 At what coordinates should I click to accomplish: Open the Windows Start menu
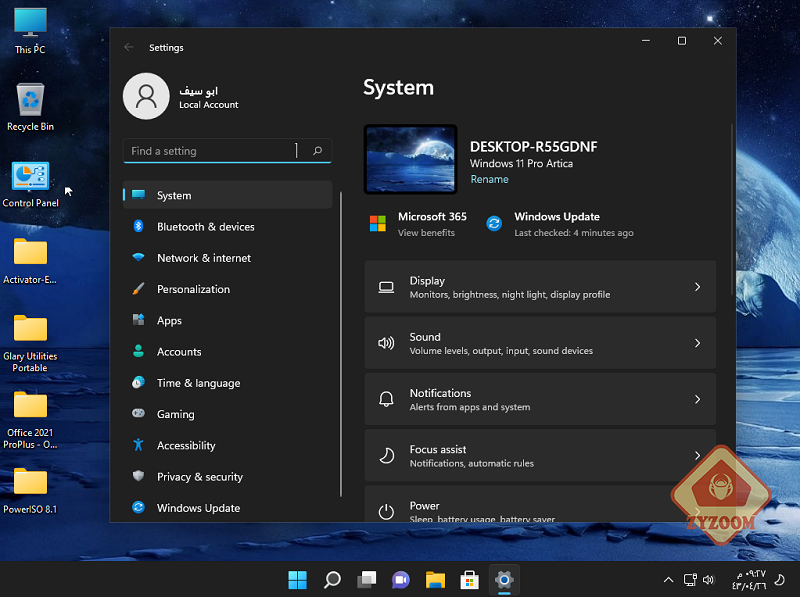point(297,580)
